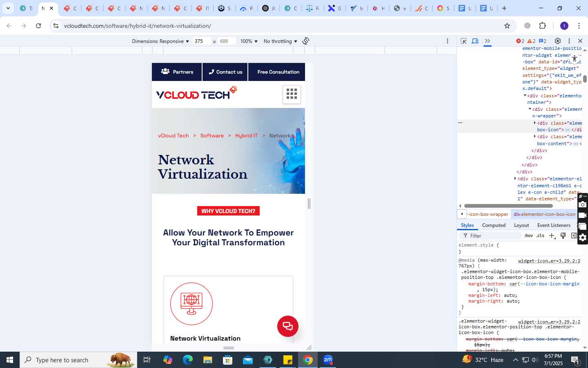
Task: Switch to the Layout tab
Action: (521, 225)
